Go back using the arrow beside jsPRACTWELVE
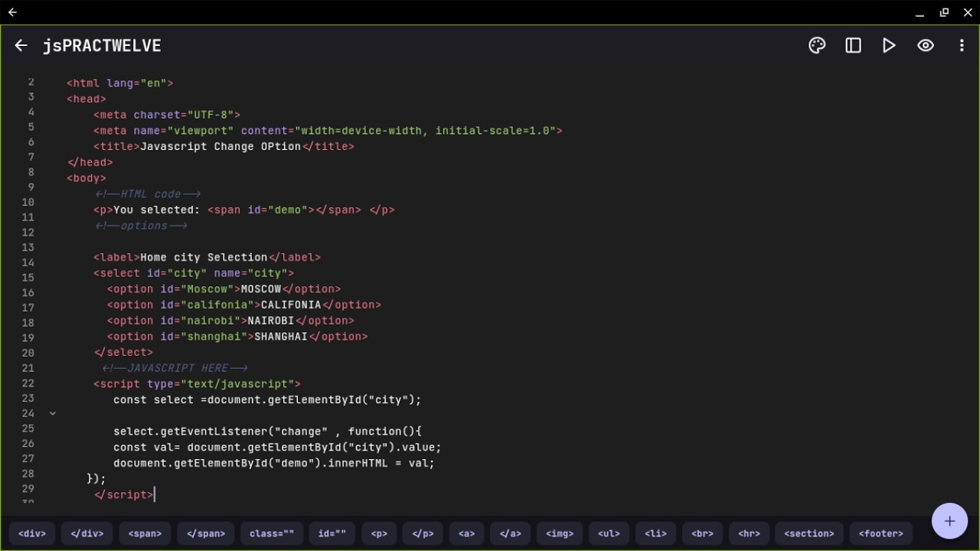The image size is (980, 551). pos(21,46)
